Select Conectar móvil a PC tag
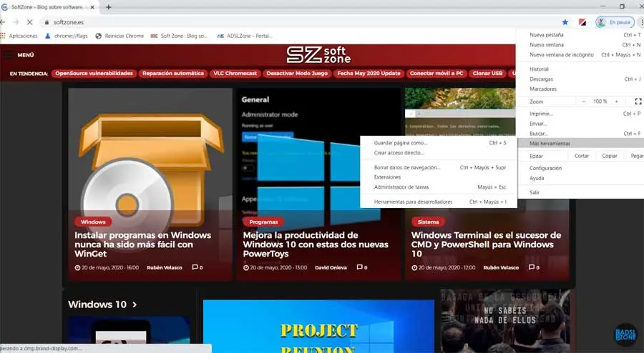Screen dimensions: 644x353 click(x=436, y=74)
